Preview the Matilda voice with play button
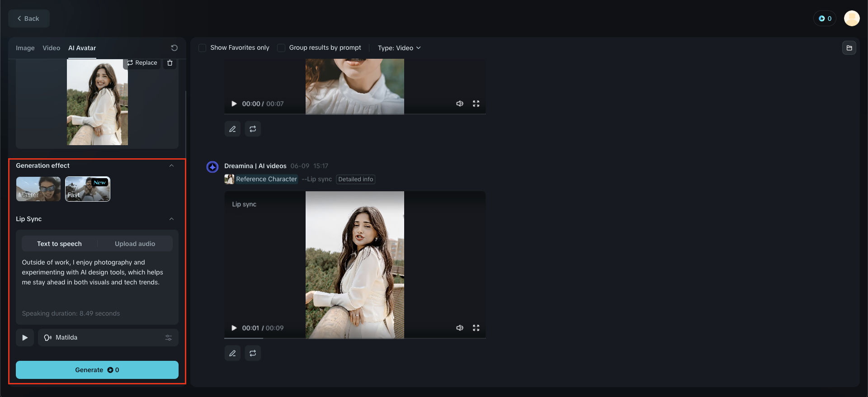This screenshot has width=868, height=397. tap(25, 338)
